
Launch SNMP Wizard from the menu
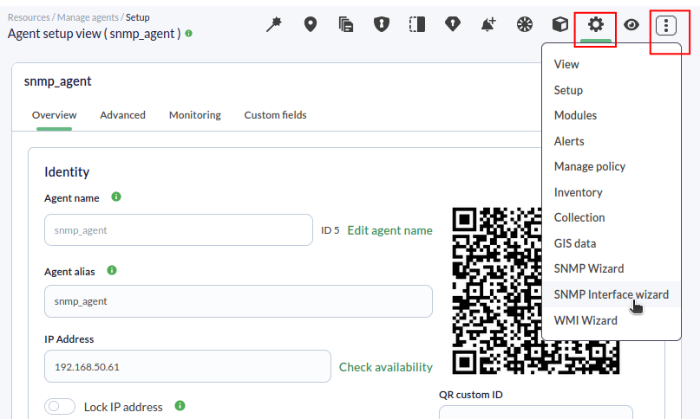(x=611, y=269)
